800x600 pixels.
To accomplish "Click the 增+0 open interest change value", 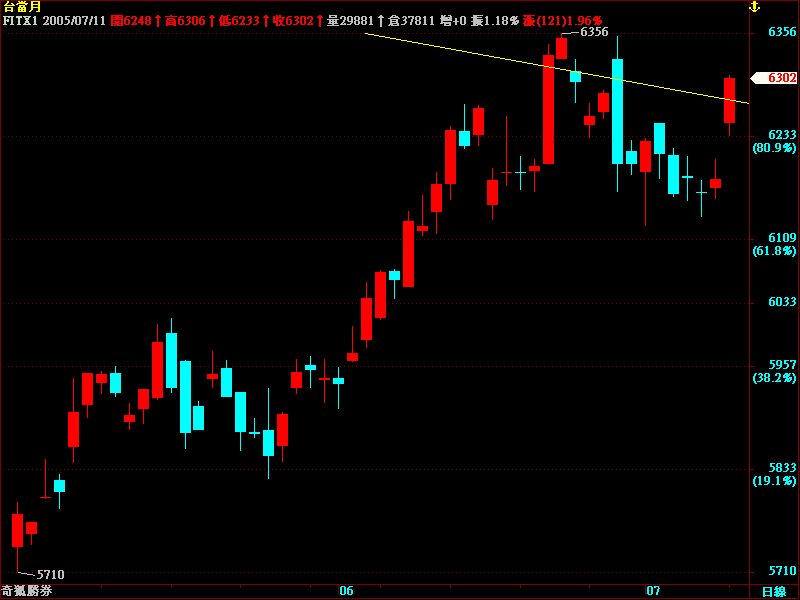I will click(x=454, y=21).
